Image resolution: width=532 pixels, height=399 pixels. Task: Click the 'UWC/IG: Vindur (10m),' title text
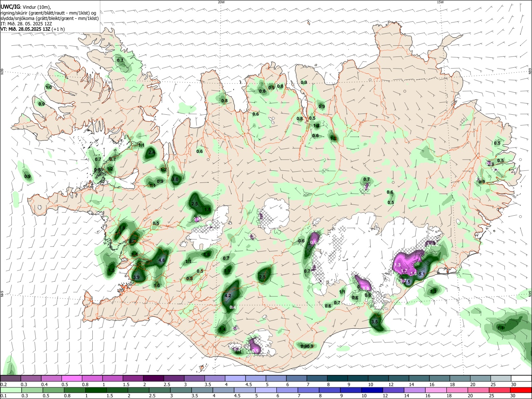tap(25, 7)
